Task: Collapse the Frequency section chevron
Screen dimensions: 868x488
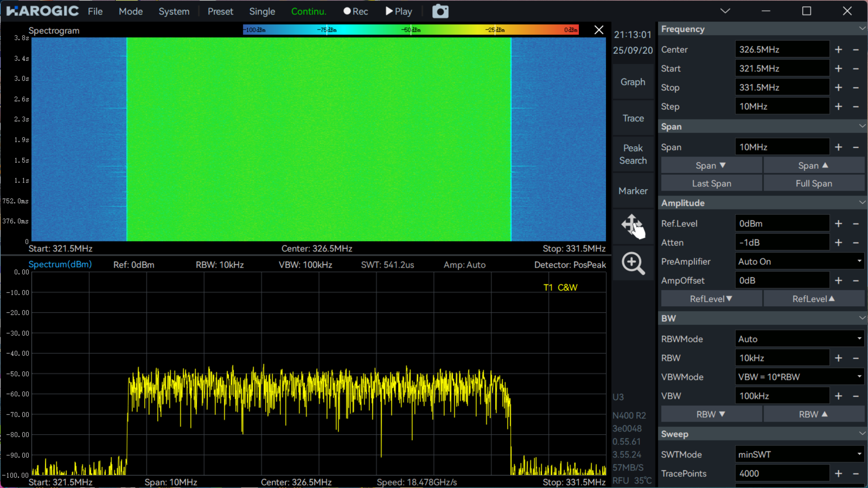Action: pyautogui.click(x=862, y=29)
